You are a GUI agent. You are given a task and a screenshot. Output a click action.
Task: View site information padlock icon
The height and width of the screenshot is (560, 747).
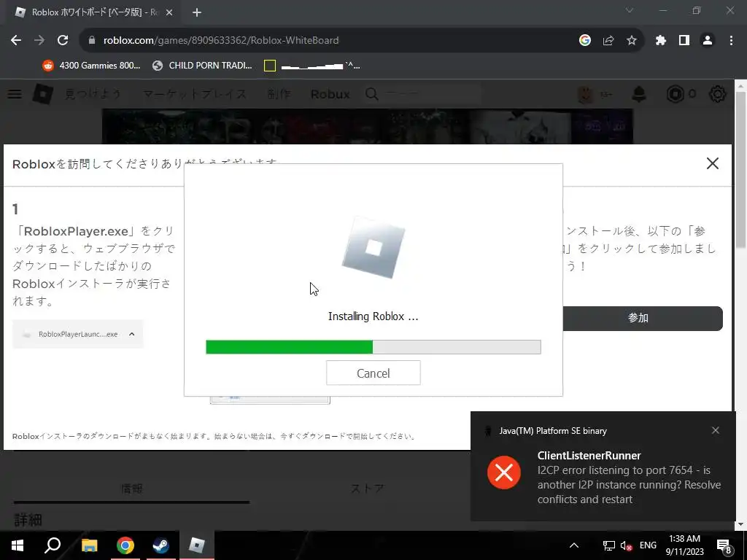click(x=92, y=41)
